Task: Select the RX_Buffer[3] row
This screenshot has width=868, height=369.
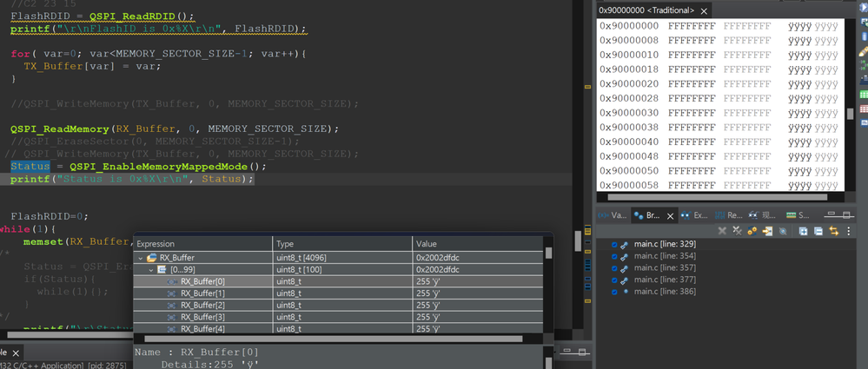Action: [x=338, y=317]
